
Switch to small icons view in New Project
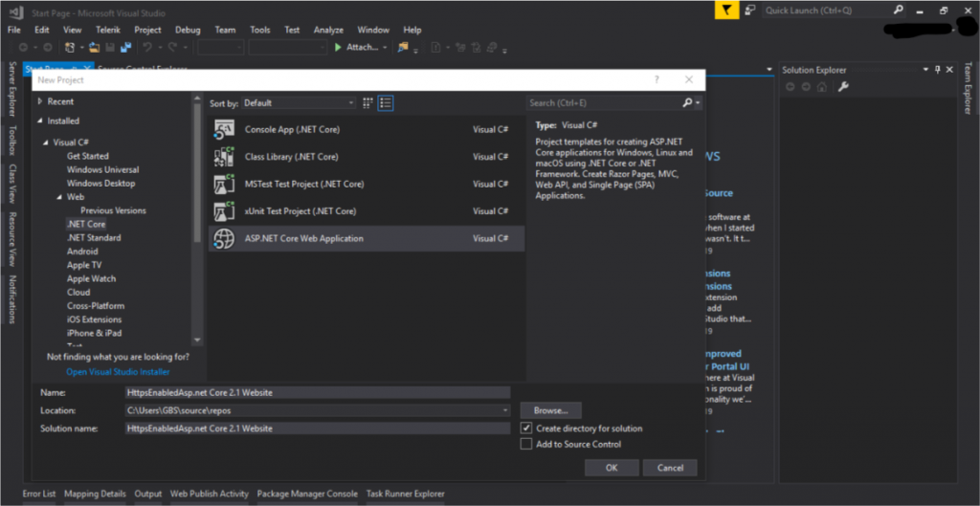(x=368, y=103)
